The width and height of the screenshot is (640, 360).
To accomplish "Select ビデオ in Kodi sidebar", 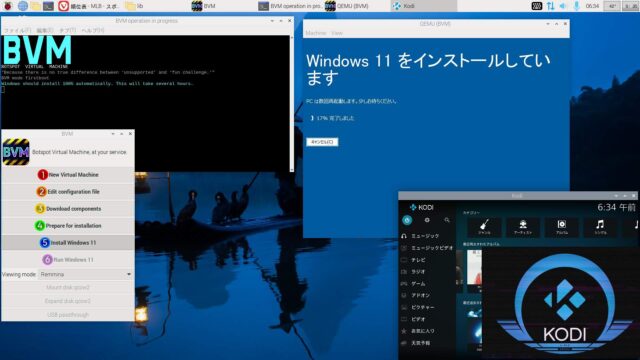I will tap(427, 319).
